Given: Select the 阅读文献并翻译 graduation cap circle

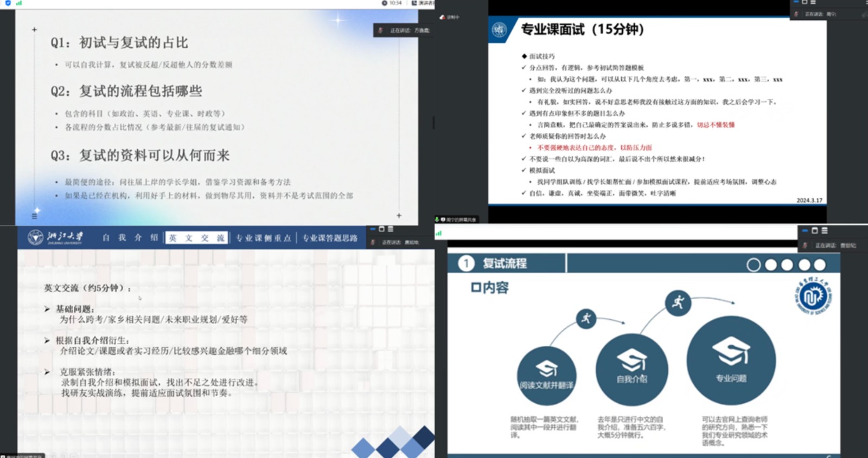Looking at the screenshot, I should (x=546, y=376).
